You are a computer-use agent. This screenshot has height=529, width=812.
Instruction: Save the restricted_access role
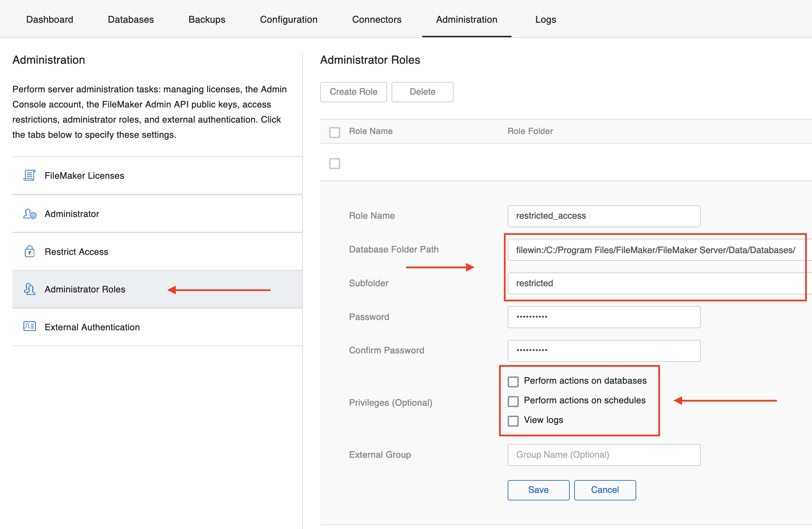(x=538, y=490)
